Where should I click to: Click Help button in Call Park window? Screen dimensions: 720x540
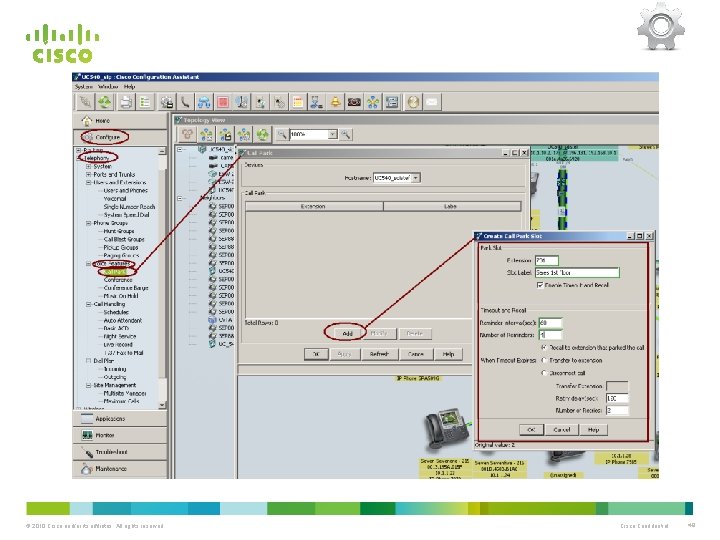(x=448, y=354)
